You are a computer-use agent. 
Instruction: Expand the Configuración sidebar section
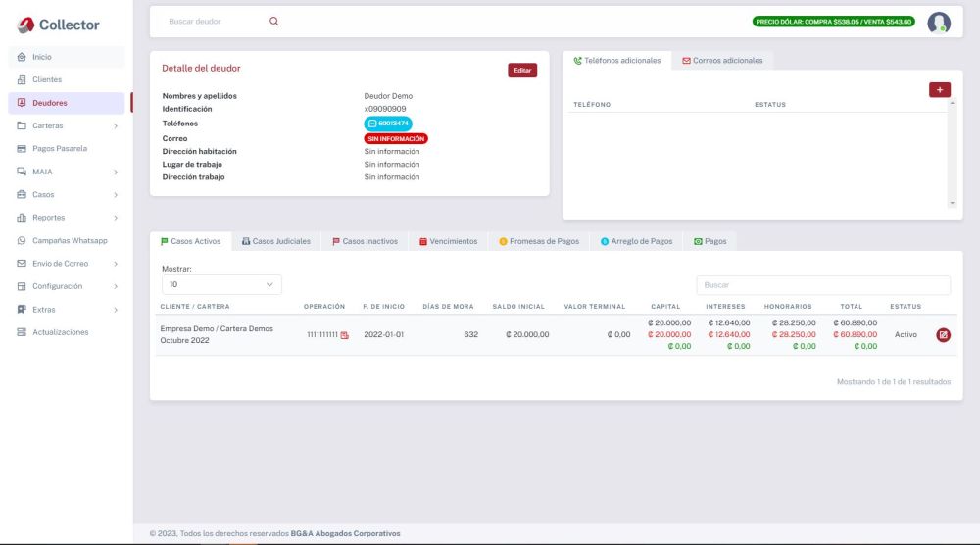tap(67, 286)
